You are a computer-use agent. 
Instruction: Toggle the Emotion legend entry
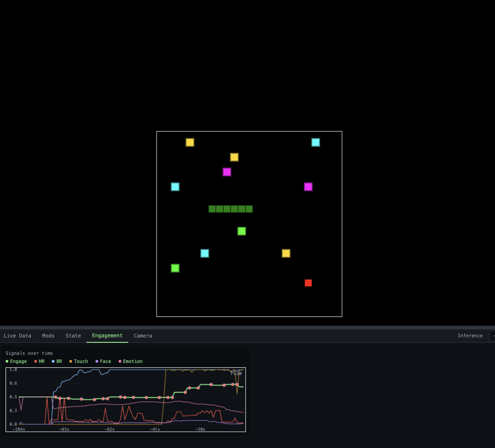130,361
